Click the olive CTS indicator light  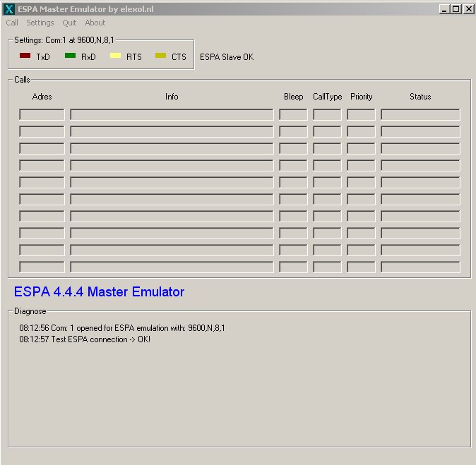(160, 56)
